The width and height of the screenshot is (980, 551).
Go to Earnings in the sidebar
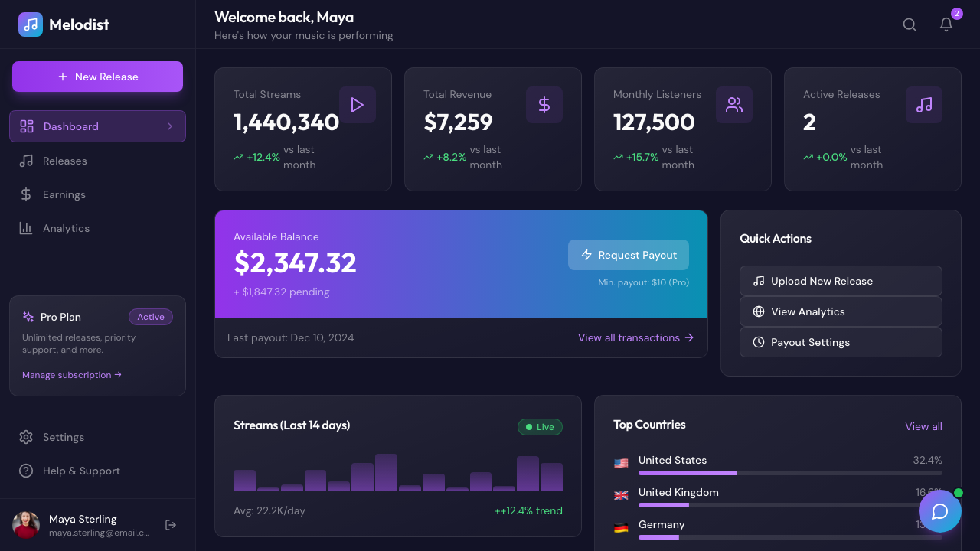[x=64, y=194]
